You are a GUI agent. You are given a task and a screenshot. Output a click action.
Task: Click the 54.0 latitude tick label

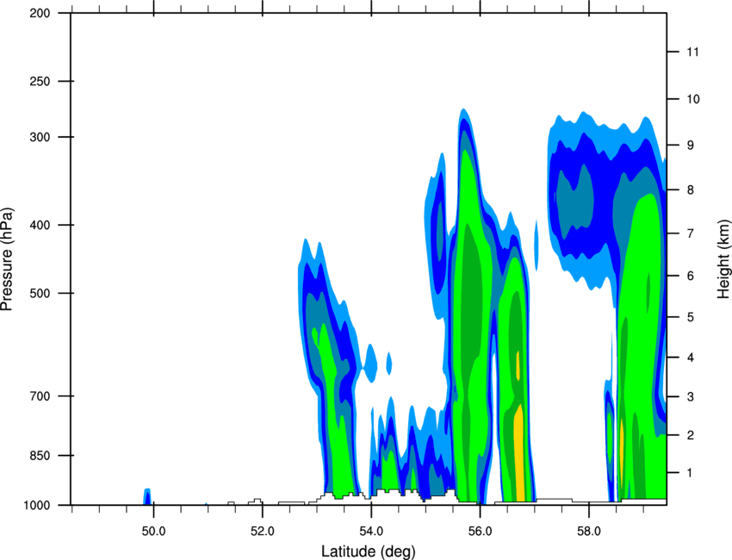371,532
